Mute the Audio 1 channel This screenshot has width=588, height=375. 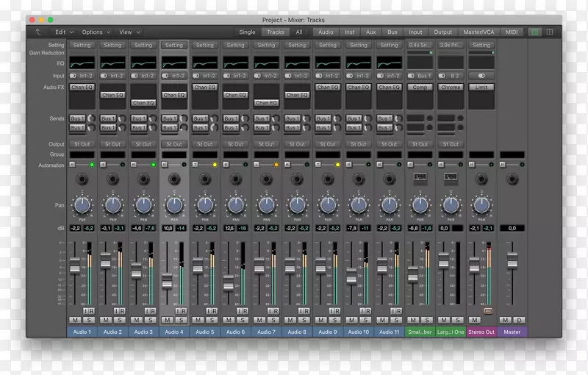point(74,321)
